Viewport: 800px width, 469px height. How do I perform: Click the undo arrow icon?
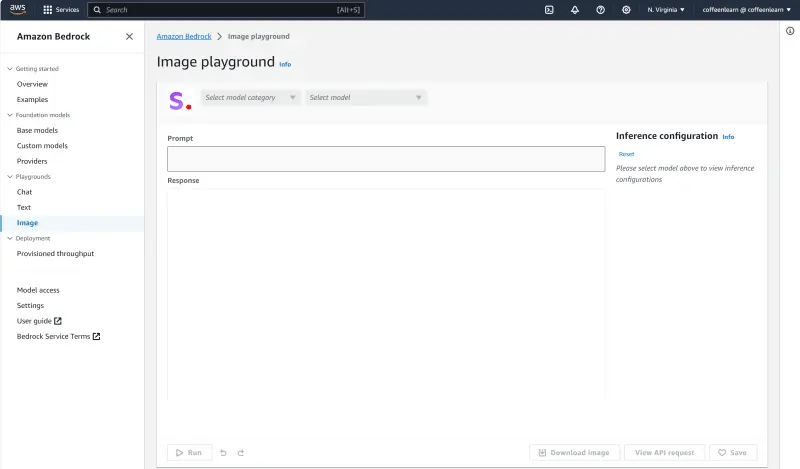(x=223, y=453)
